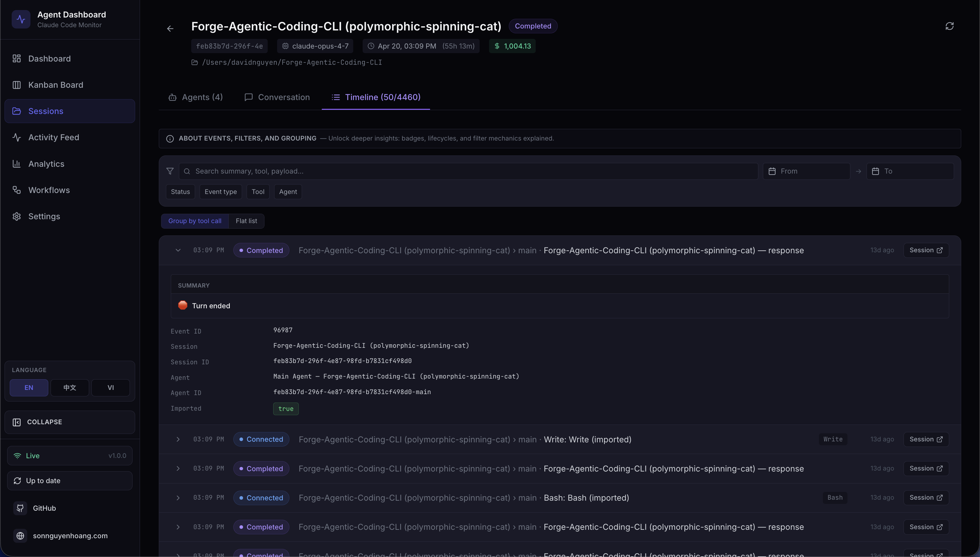Open the Event type filter dropdown
This screenshot has width=980, height=557.
pos(220,192)
